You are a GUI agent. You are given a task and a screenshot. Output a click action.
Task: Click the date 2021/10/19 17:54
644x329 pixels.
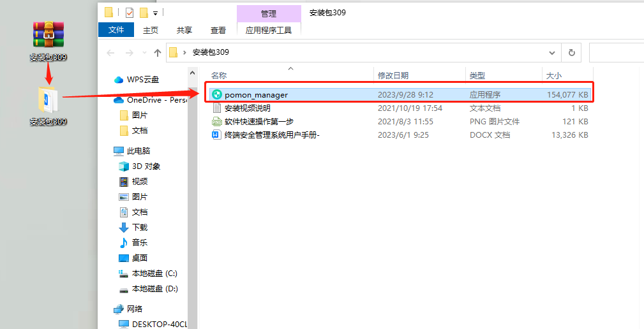pos(410,108)
